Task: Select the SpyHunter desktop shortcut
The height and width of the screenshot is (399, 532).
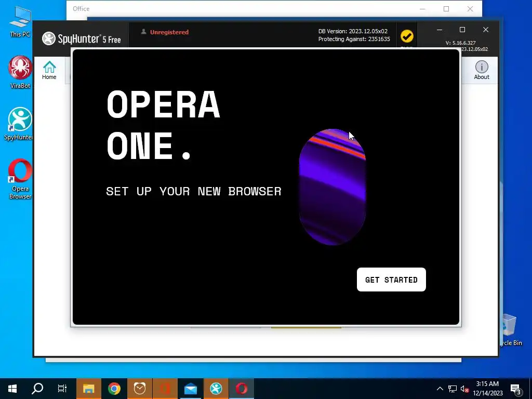Action: 19,124
